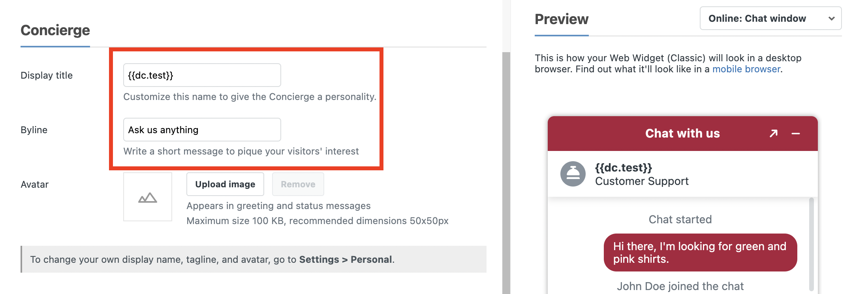Select the Concierge section heading tab
The image size is (868, 294).
[x=55, y=30]
